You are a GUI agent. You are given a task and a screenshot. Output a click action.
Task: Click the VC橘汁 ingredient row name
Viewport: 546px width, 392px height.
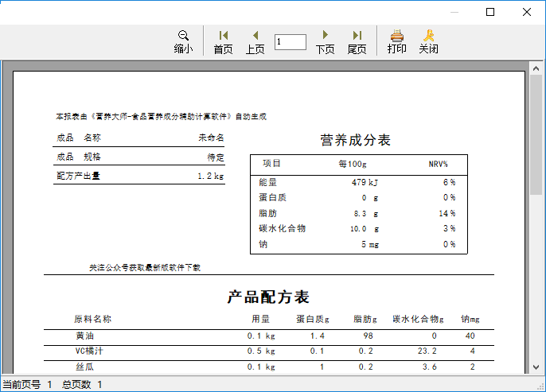[x=89, y=351]
